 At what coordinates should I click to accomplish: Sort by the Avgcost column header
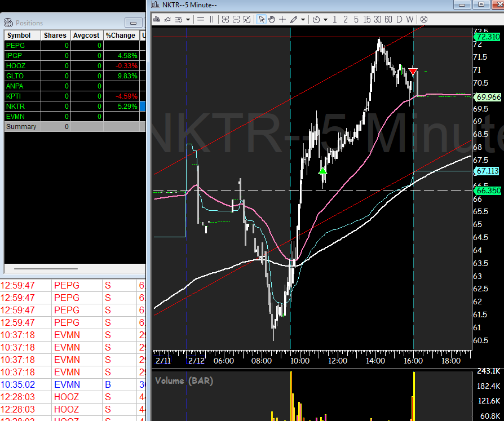[86, 36]
